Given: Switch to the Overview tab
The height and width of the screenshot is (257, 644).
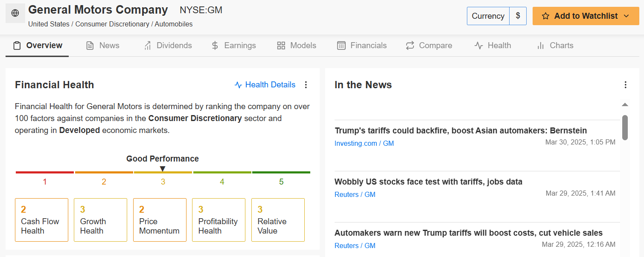Looking at the screenshot, I should pyautogui.click(x=37, y=46).
